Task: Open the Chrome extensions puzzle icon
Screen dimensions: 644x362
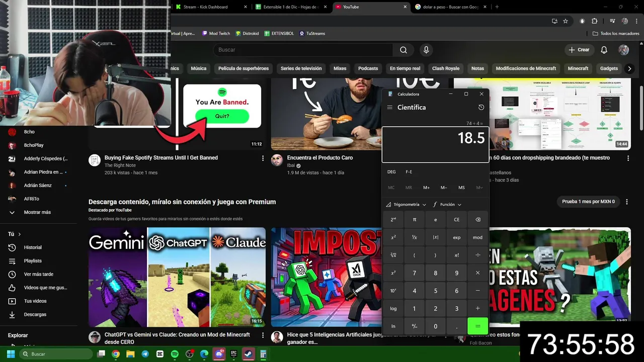Action: [x=595, y=21]
